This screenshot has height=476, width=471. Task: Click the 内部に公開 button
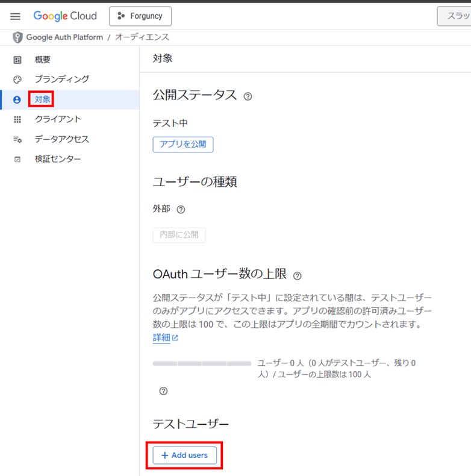(179, 235)
